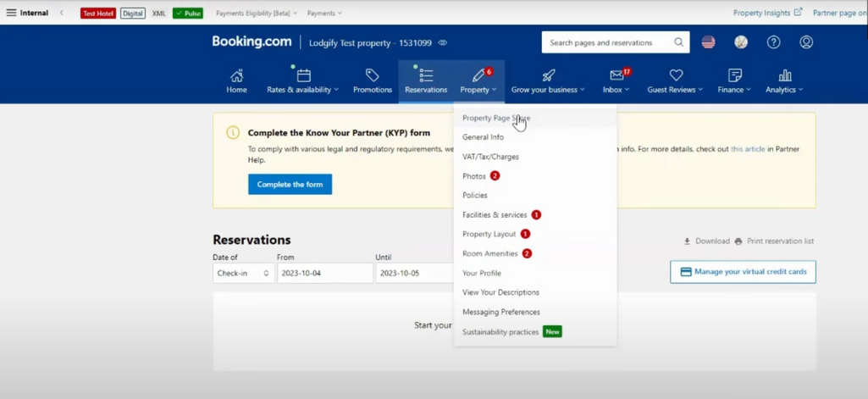Open the Property Insights external link
Image resolution: width=868 pixels, height=399 pixels.
pos(767,12)
